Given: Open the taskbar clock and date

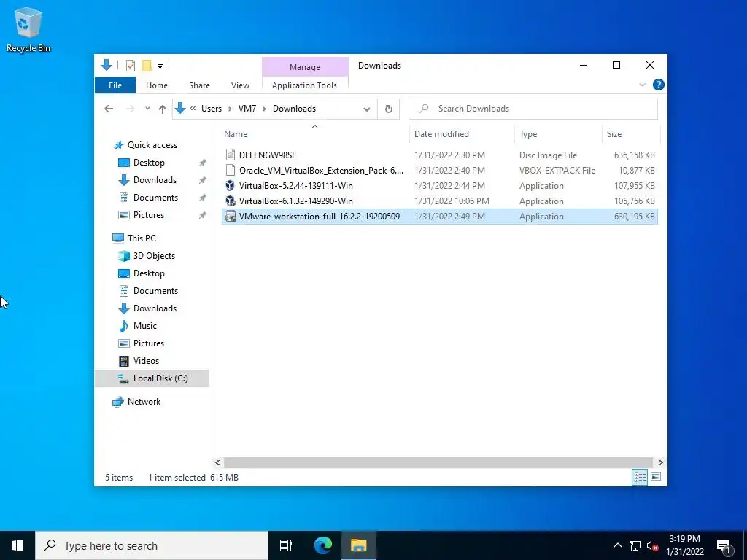Looking at the screenshot, I should point(685,545).
